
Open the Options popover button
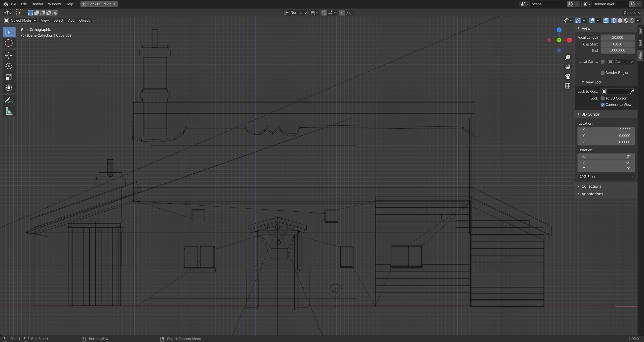[x=632, y=13]
